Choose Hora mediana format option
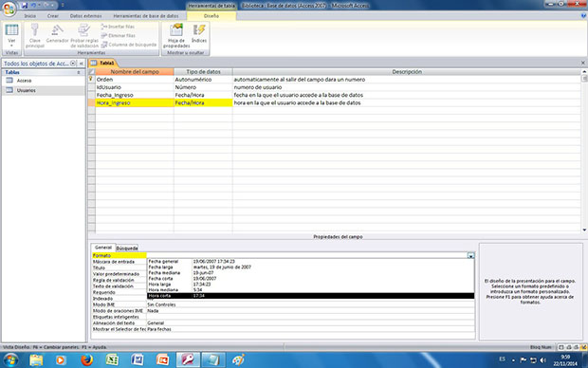Screen dimensions: 588x368 point(310,290)
